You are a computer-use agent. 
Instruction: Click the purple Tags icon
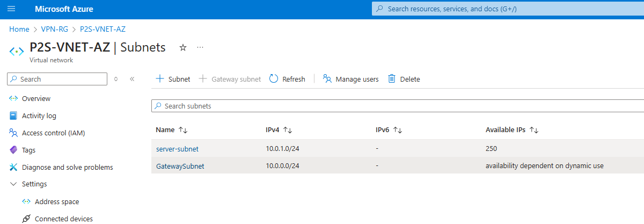click(x=13, y=150)
